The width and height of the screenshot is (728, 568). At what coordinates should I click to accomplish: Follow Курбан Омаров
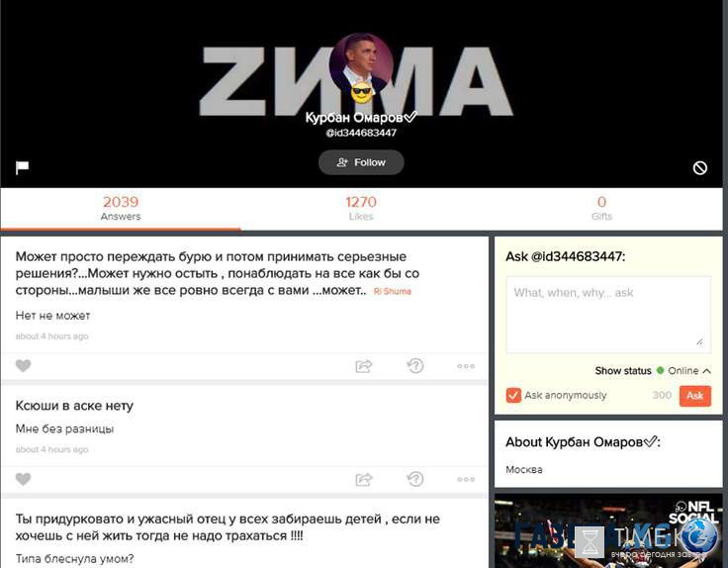point(361,162)
